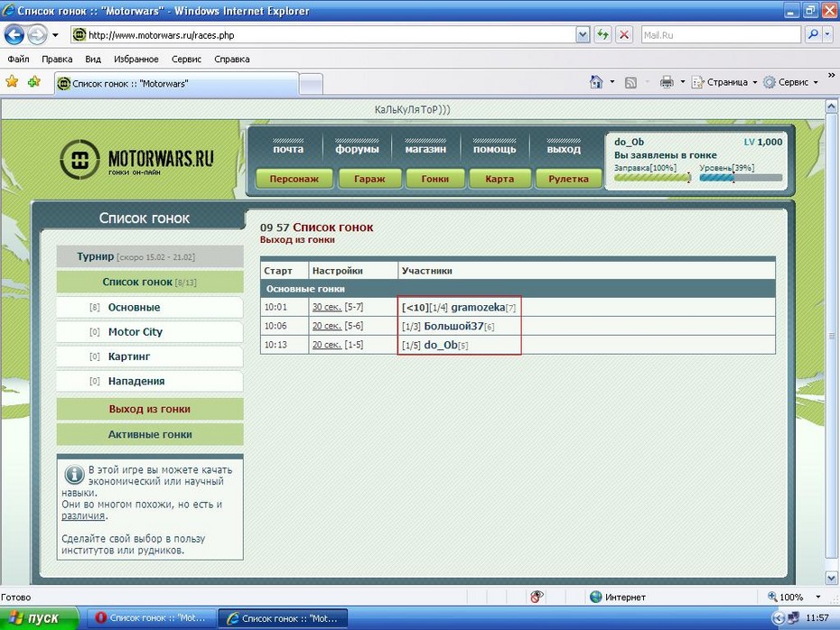Click the Персонаж button
This screenshot has height=630, width=840.
[294, 179]
